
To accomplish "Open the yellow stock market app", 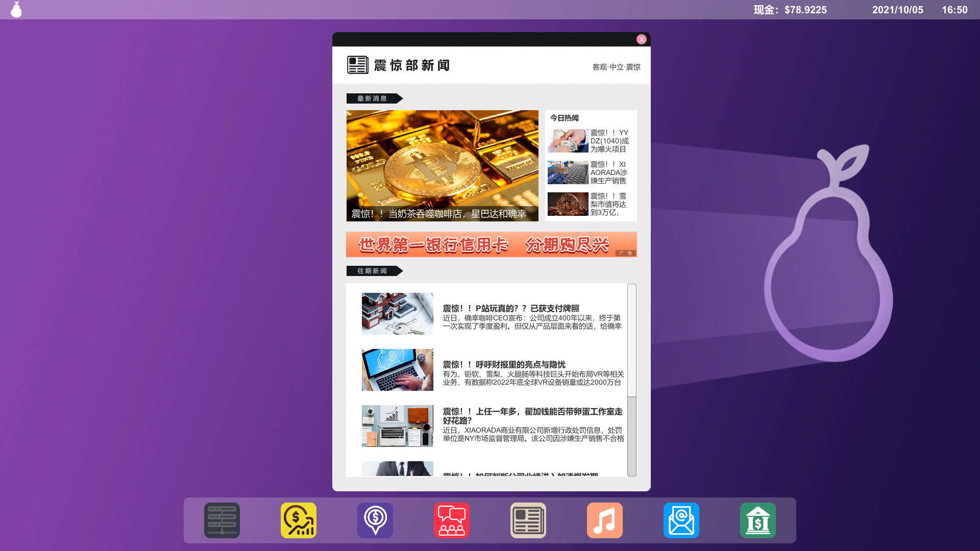I will [298, 520].
